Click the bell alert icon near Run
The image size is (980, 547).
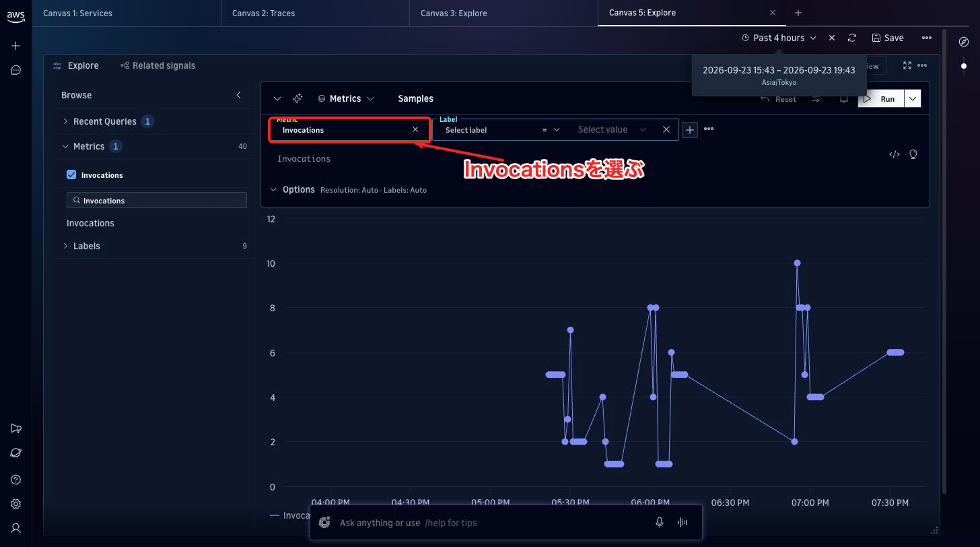pyautogui.click(x=844, y=99)
